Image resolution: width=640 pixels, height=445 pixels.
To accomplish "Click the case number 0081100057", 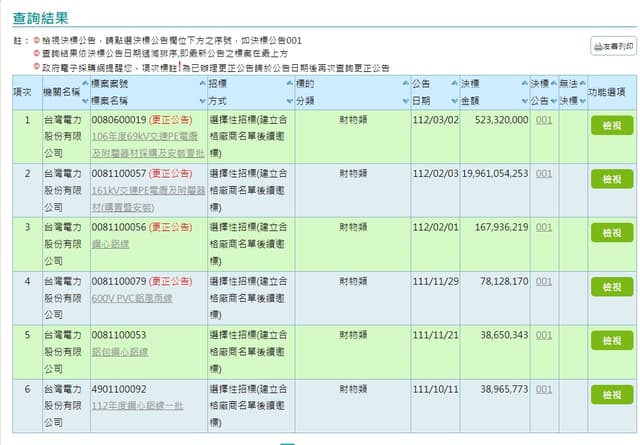I will point(119,174).
